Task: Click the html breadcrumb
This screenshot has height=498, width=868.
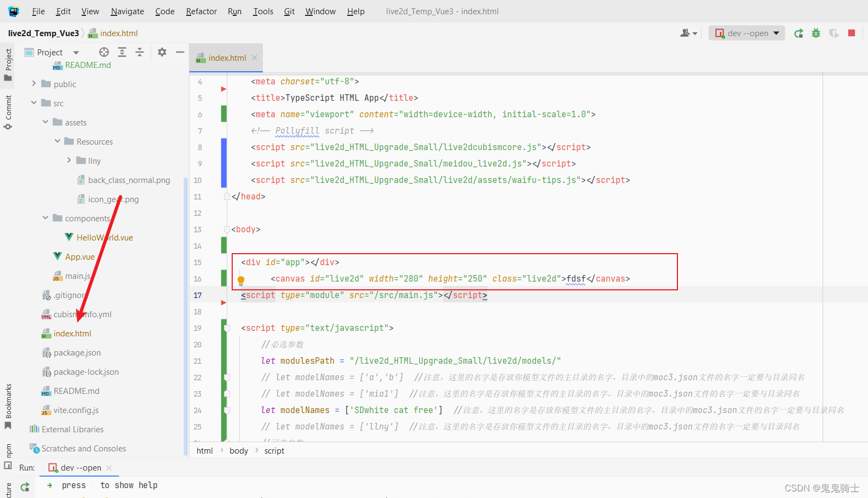Action: pos(204,450)
